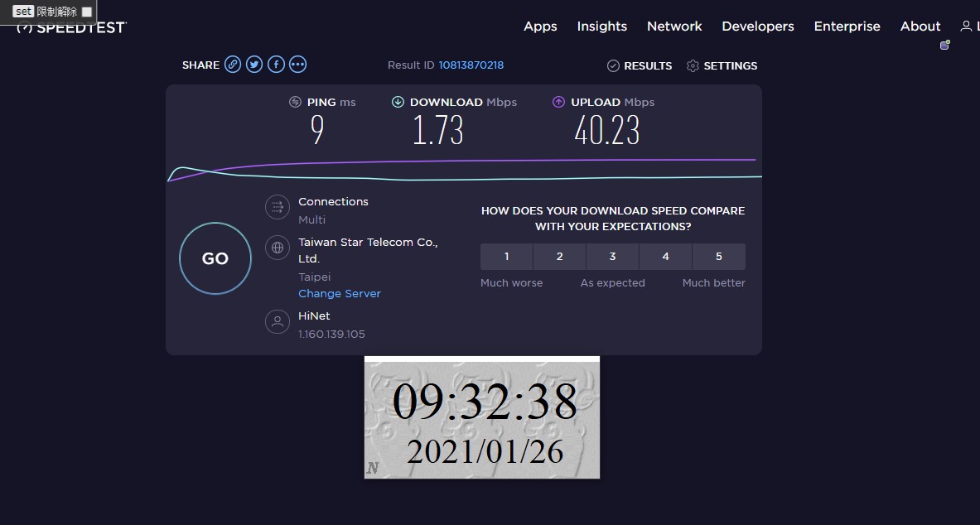Copy the result link via share icon

[233, 65]
